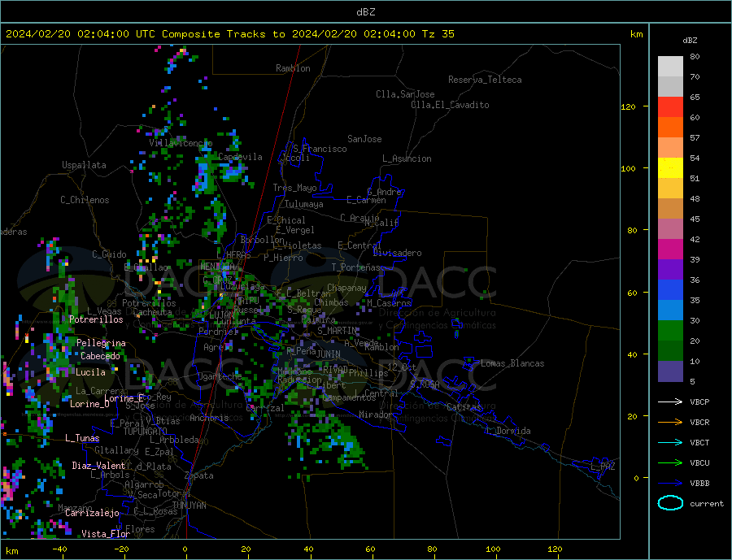Click the 'Uspallata' map label

(84, 165)
